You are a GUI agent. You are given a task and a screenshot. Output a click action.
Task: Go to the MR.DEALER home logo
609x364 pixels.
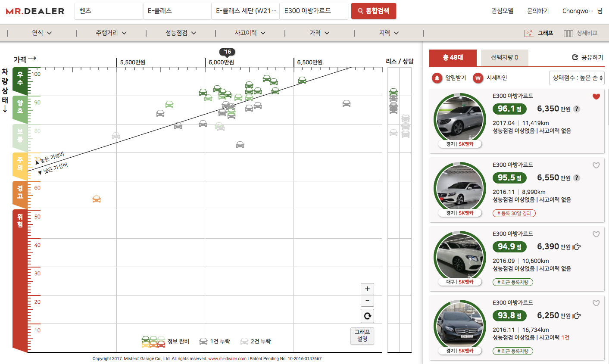(x=35, y=11)
